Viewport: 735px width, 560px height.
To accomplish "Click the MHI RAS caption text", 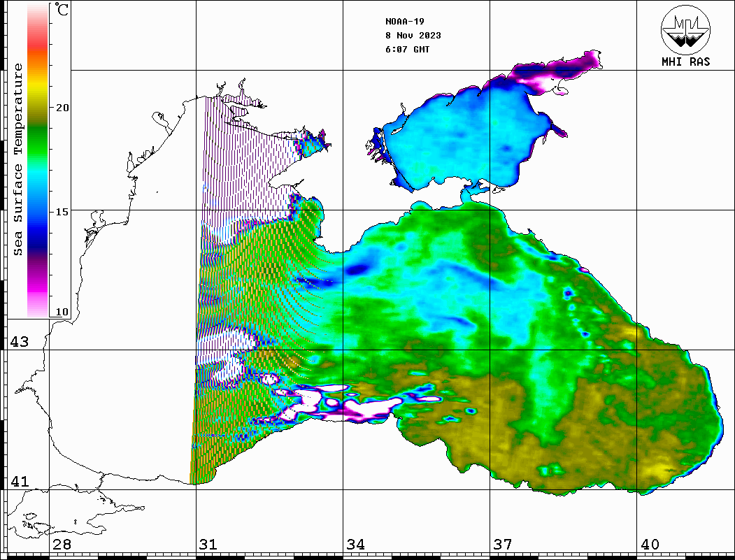I will (x=686, y=62).
